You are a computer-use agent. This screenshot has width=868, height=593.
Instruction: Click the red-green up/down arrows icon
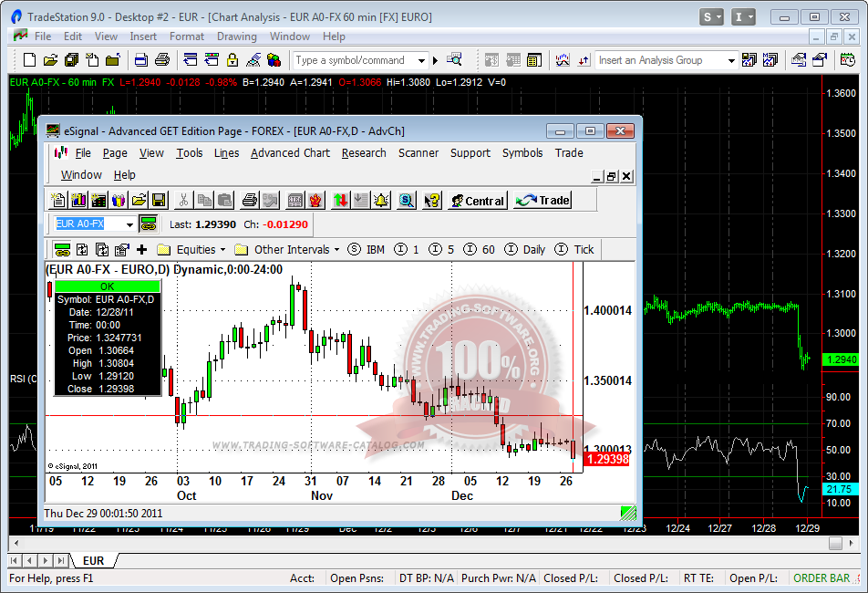tap(340, 200)
